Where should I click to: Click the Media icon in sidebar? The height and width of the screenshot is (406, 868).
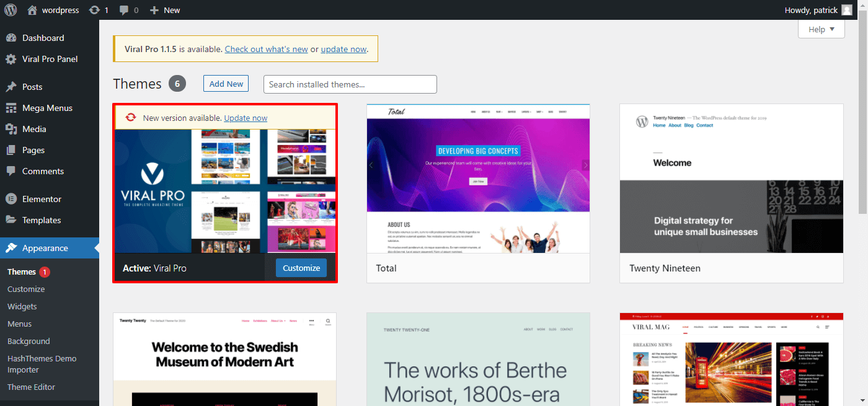11,129
